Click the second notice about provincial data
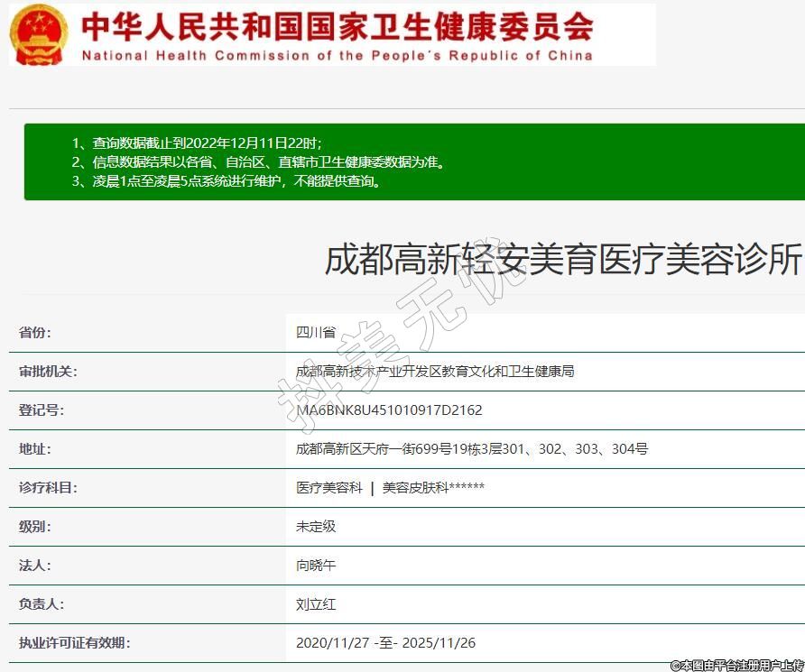This screenshot has width=805, height=672. click(258, 162)
